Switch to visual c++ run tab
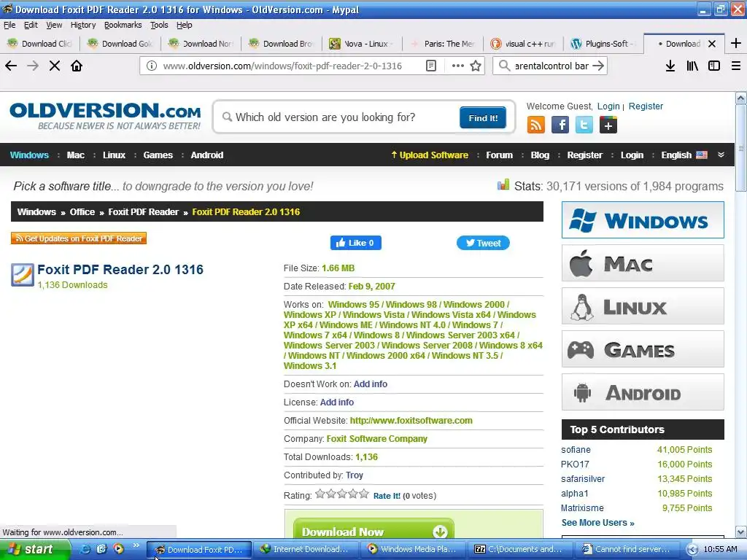This screenshot has width=747, height=560. coord(522,44)
